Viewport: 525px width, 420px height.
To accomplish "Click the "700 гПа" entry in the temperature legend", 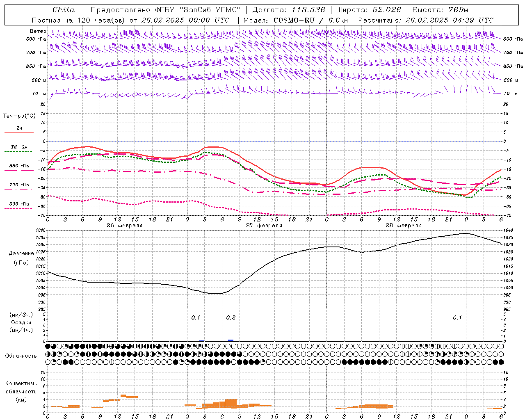I will pos(19,185).
